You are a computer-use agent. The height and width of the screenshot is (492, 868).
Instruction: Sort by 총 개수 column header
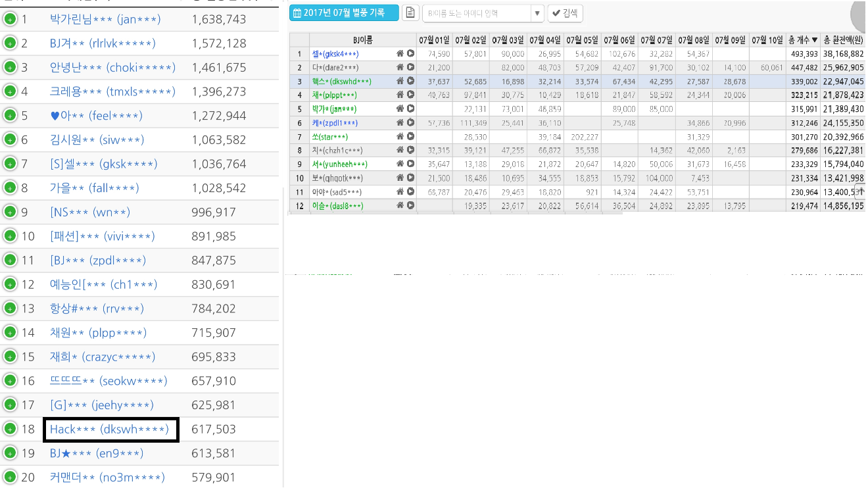[x=804, y=40]
